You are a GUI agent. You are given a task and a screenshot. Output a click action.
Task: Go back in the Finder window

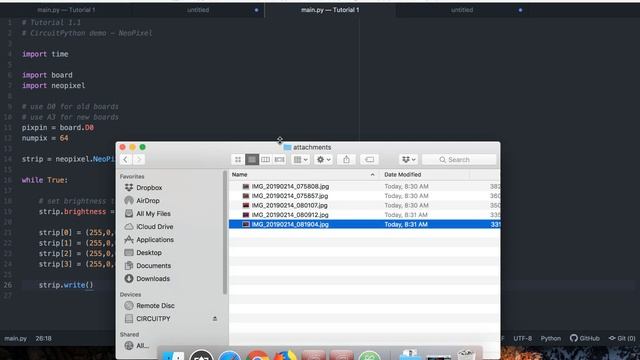pos(126,160)
